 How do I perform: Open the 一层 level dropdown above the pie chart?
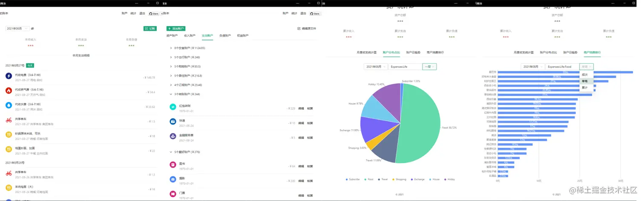point(429,67)
